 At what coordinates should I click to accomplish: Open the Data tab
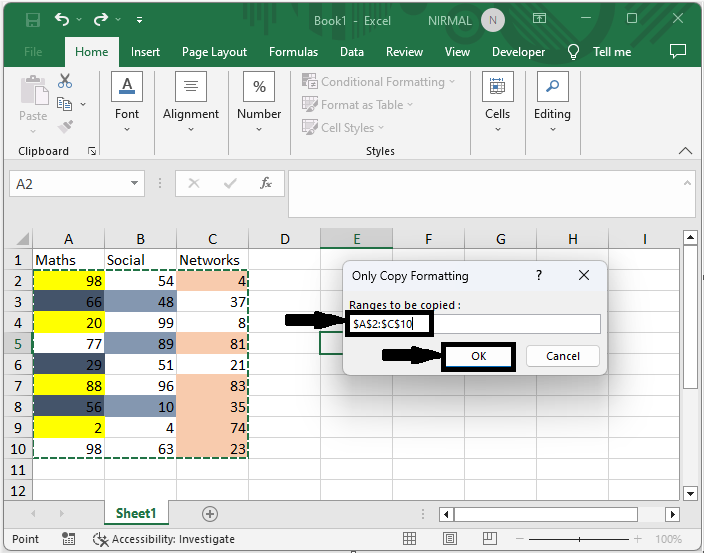coord(352,52)
